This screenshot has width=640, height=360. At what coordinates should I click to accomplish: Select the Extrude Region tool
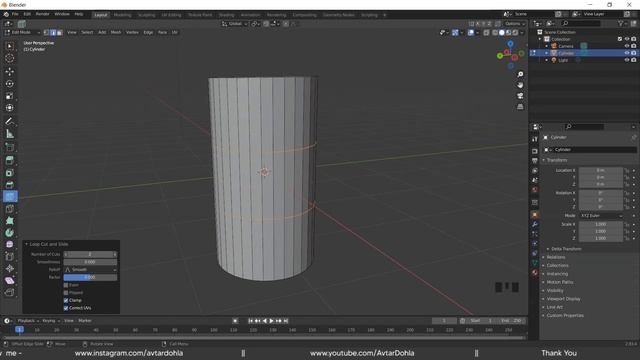(9, 160)
